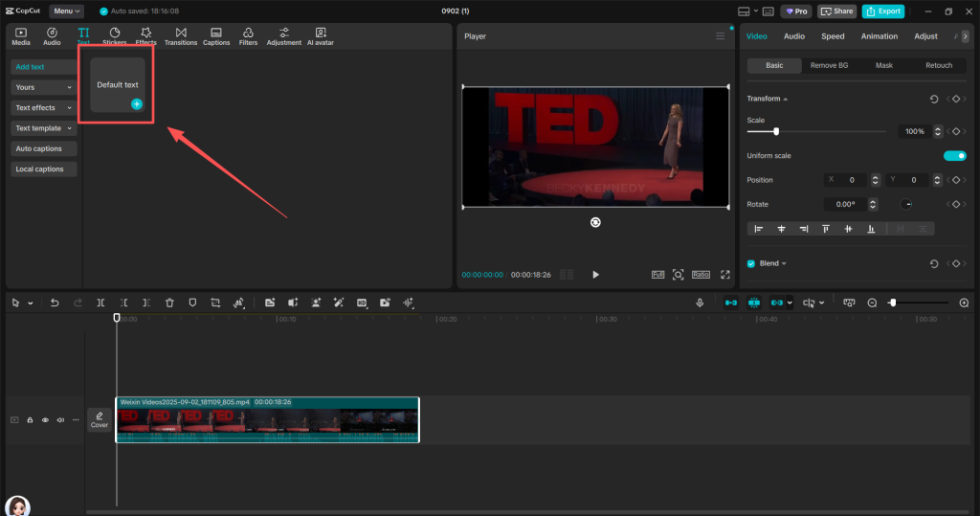Expand the Blend section options
The width and height of the screenshot is (980, 516).
pos(784,264)
